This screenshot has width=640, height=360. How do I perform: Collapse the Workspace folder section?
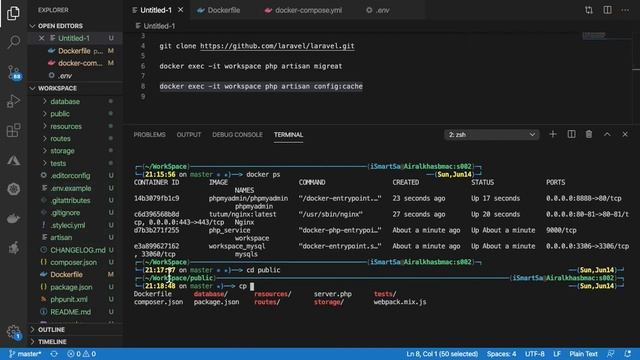pos(75,88)
